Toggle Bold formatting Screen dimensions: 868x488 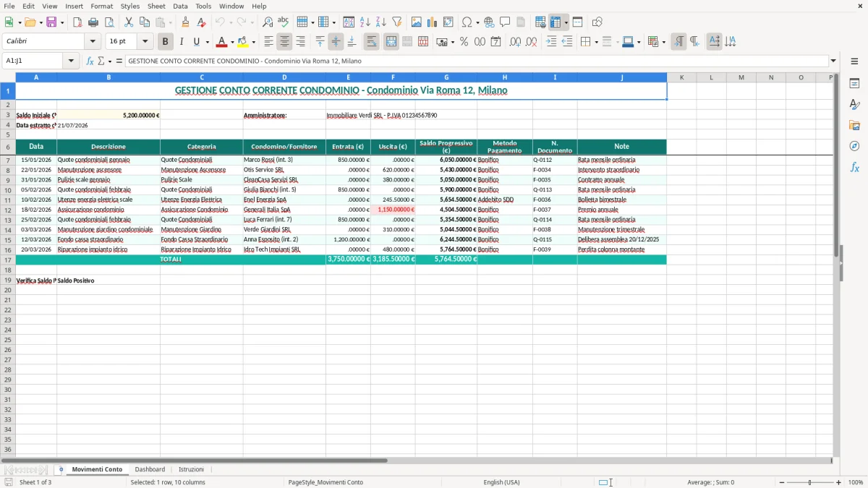coord(165,42)
